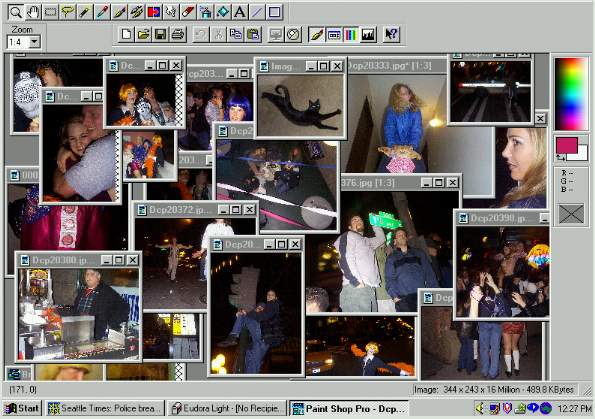Select the Clone Brush tool
Viewport: 595px width, 419px height.
pyautogui.click(x=137, y=12)
